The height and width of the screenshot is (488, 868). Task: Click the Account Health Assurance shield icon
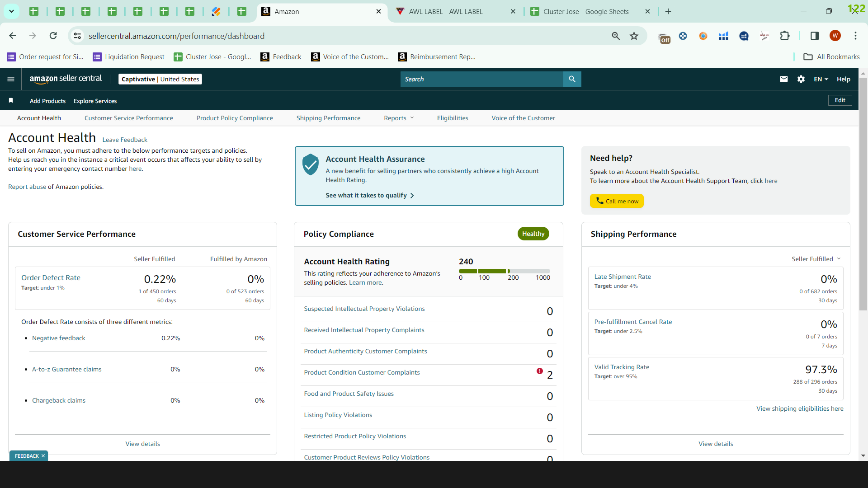[x=311, y=164]
